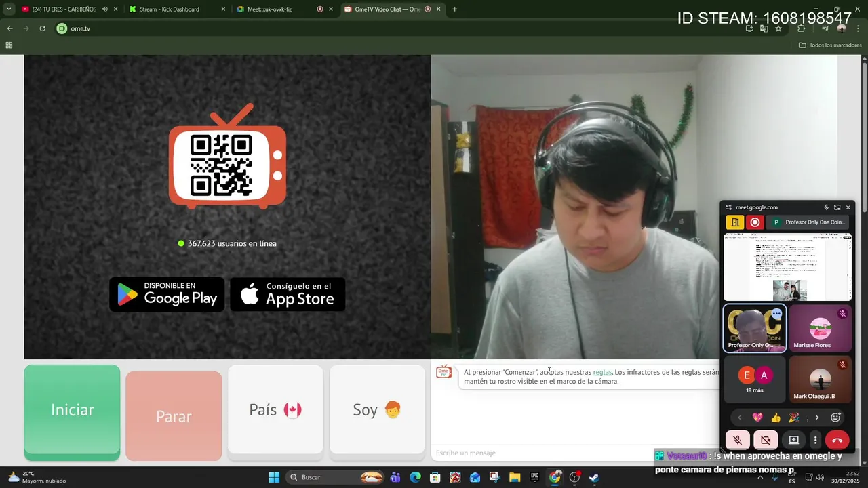View site info icon for ome.tv

tap(62, 28)
